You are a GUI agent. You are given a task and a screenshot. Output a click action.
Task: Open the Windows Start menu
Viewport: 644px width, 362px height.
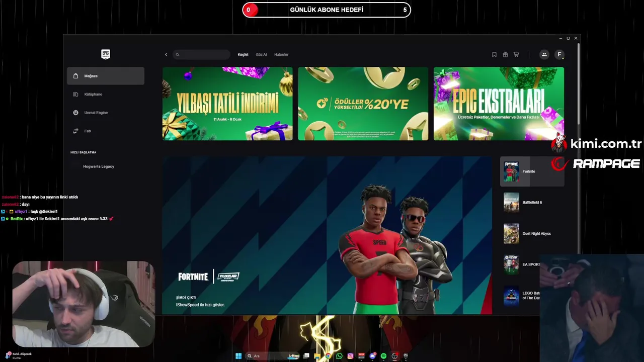point(238,356)
